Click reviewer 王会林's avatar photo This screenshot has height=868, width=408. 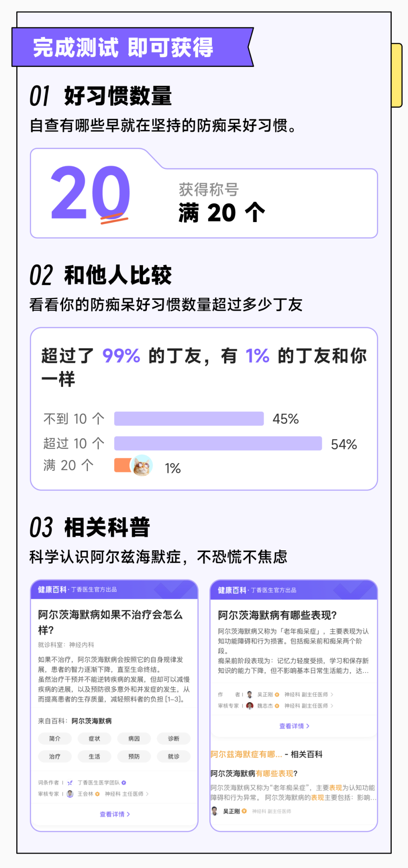(70, 794)
